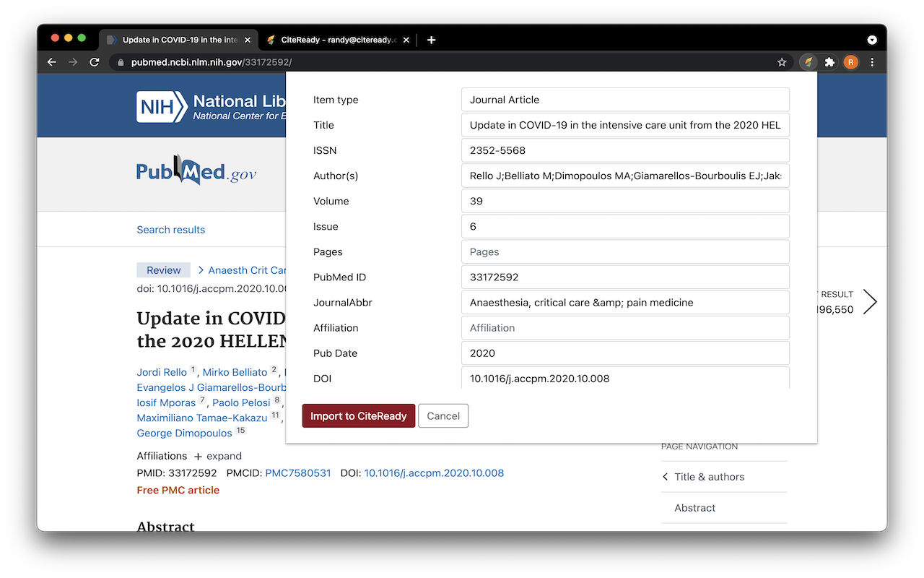
Task: Click the Volume field with 39
Action: coord(625,201)
